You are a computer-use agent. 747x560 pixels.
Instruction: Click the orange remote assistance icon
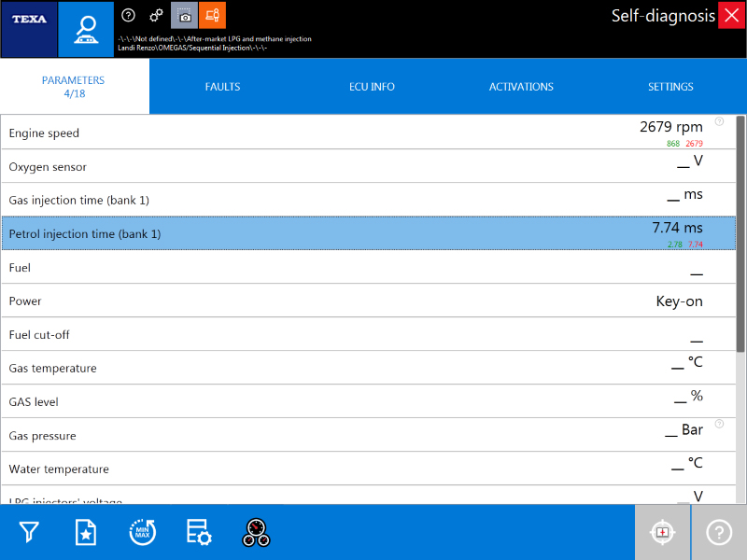tap(212, 16)
